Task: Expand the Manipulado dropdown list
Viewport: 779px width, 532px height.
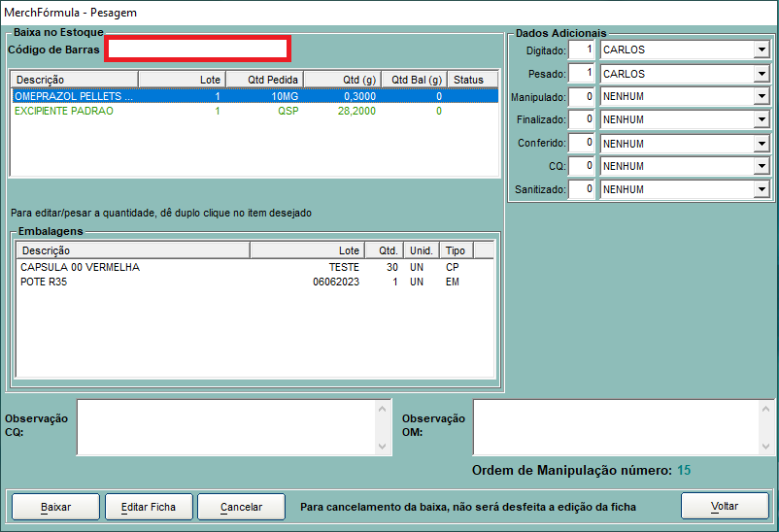Action: coord(761,96)
